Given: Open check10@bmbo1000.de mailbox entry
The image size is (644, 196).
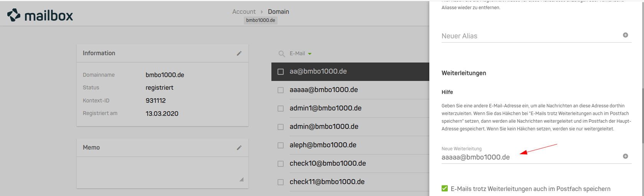Looking at the screenshot, I should click(x=327, y=163).
